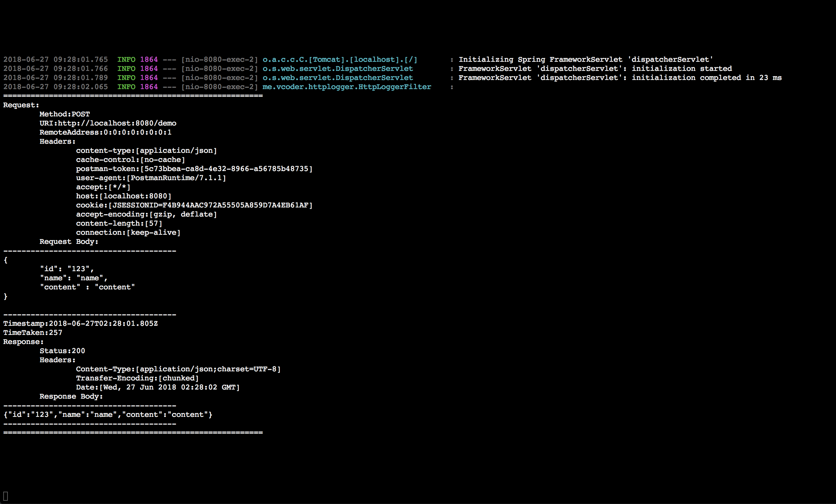Image resolution: width=836 pixels, height=504 pixels.
Task: Click the Transfer-Encoding chunked header
Action: pos(137,378)
